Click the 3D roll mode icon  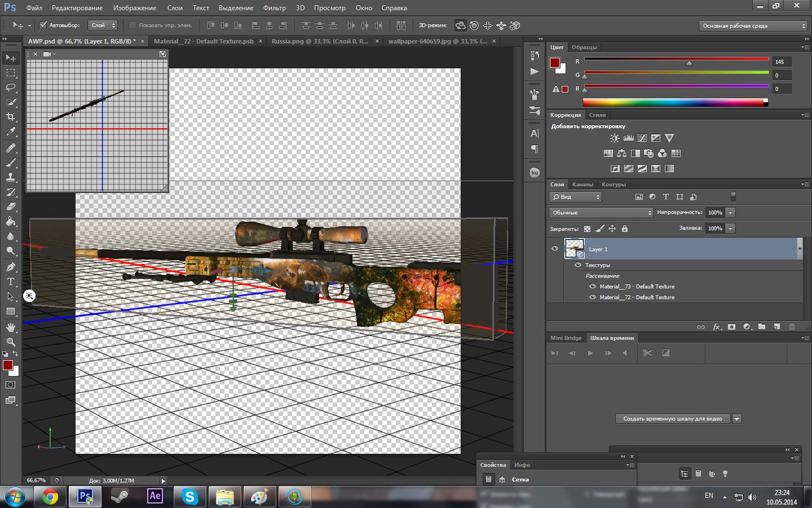474,25
